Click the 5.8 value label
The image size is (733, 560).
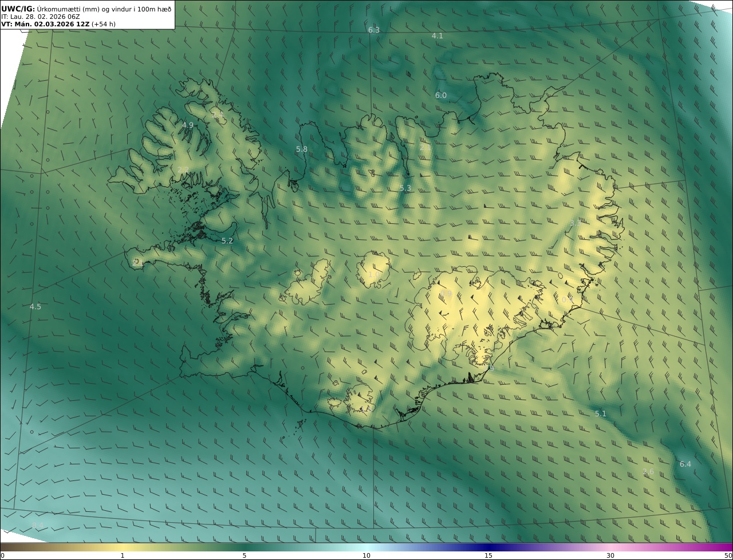point(302,149)
